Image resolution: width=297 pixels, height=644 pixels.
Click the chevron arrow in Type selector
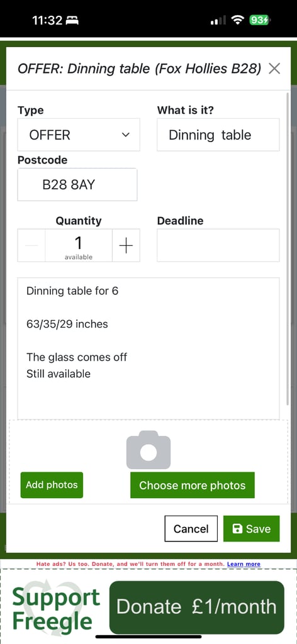[x=126, y=135]
